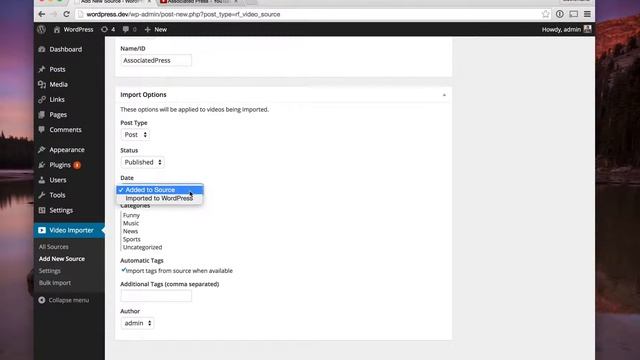Click the Tools wrench icon

click(42, 195)
